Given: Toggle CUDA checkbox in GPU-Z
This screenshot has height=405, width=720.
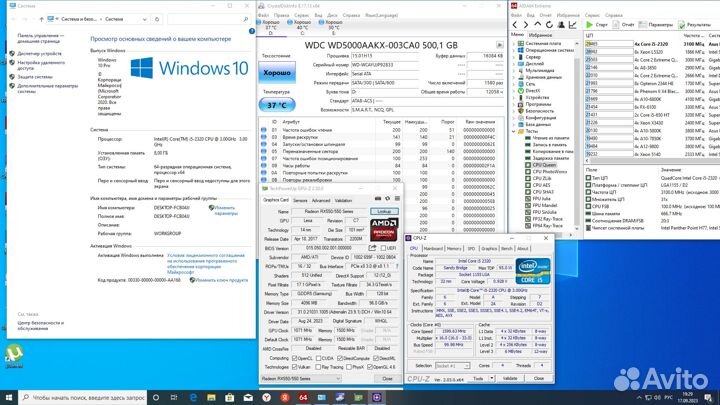Looking at the screenshot, I should point(318,358).
